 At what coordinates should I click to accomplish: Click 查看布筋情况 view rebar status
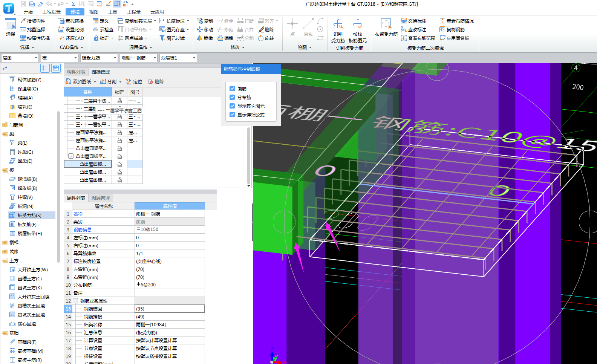coord(457,21)
